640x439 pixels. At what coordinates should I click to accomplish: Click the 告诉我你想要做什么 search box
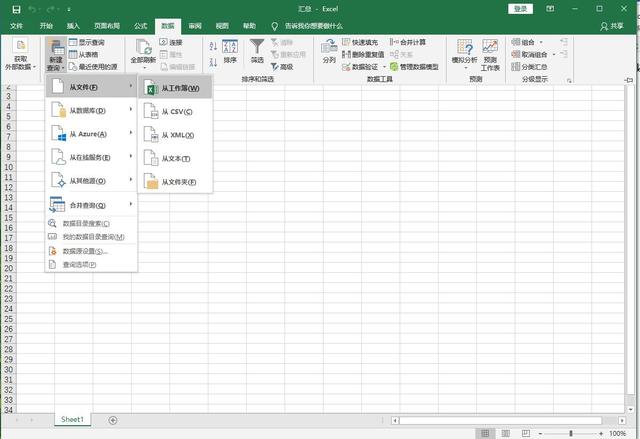point(307,26)
